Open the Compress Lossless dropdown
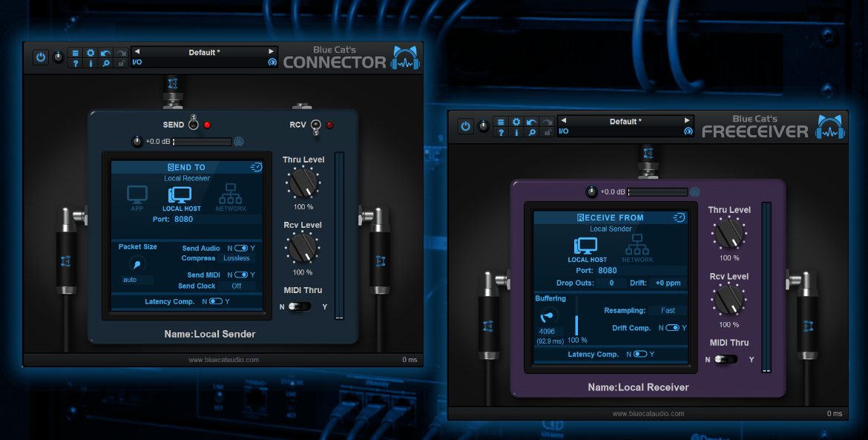 pos(237,258)
